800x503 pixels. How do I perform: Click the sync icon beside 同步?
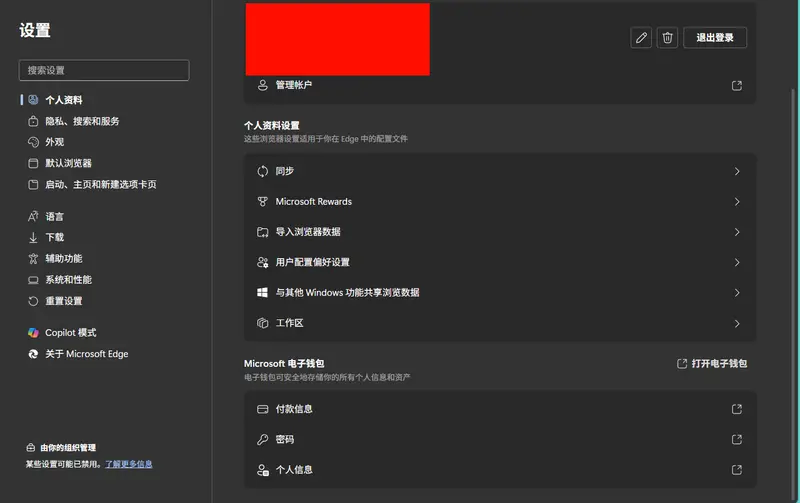(262, 171)
